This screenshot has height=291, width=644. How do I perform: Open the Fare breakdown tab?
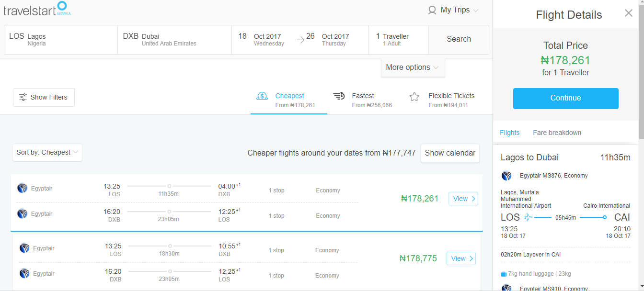tap(557, 133)
